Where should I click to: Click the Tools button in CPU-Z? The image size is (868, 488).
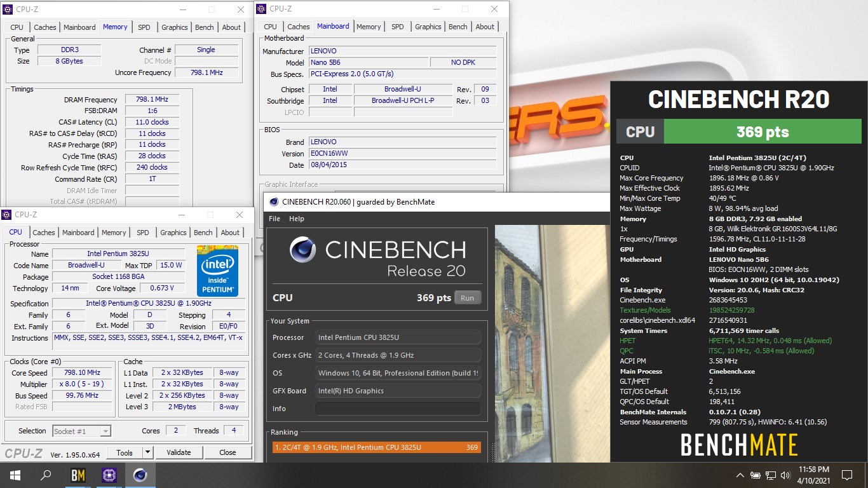coord(125,452)
